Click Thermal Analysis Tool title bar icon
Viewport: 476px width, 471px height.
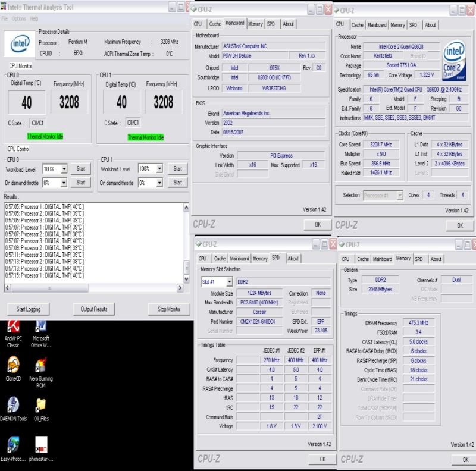[x=4, y=7]
